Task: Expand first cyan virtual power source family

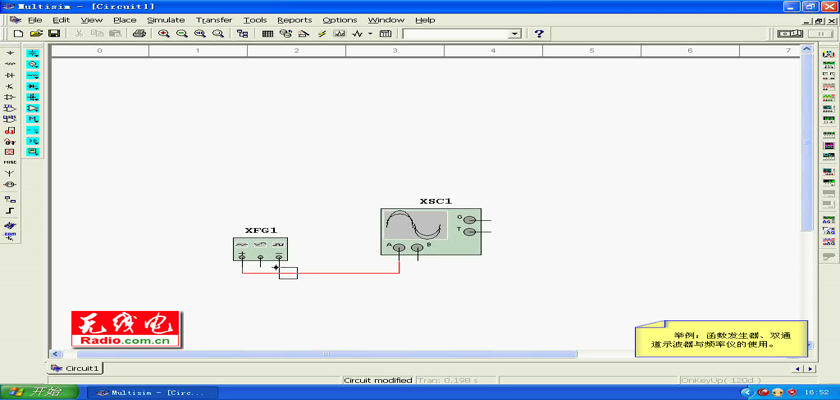Action: tap(33, 53)
